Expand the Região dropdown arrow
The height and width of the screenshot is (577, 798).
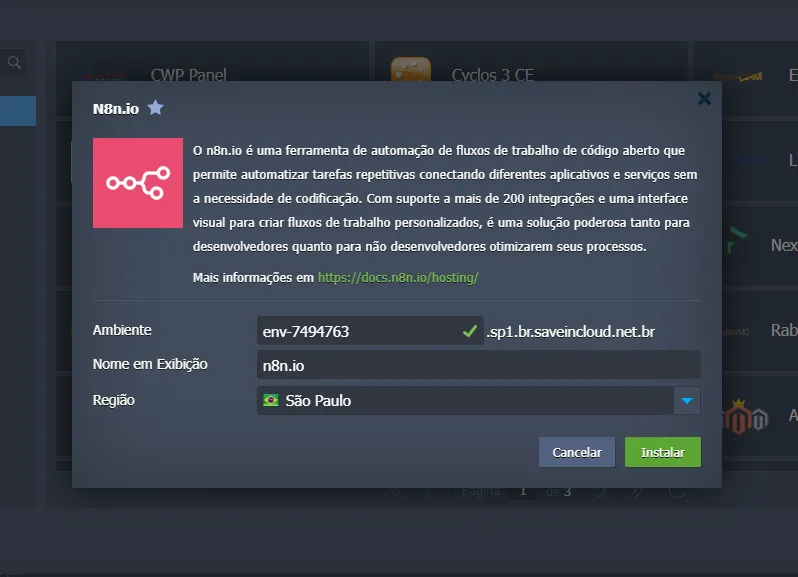click(x=686, y=401)
